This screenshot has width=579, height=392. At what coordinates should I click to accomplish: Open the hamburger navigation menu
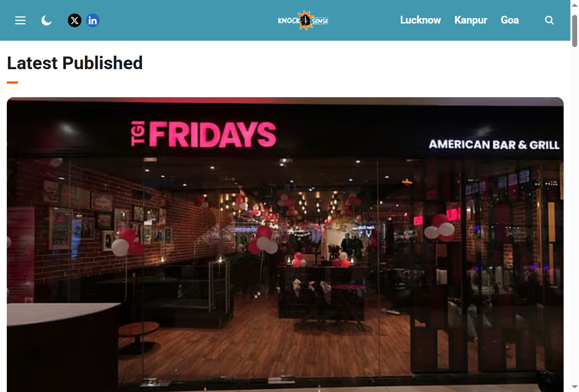tap(20, 20)
